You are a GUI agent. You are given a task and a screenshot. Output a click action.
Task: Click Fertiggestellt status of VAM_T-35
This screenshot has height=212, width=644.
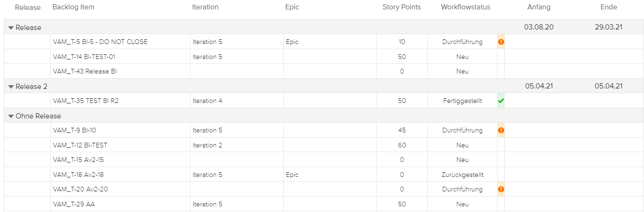[462, 101]
